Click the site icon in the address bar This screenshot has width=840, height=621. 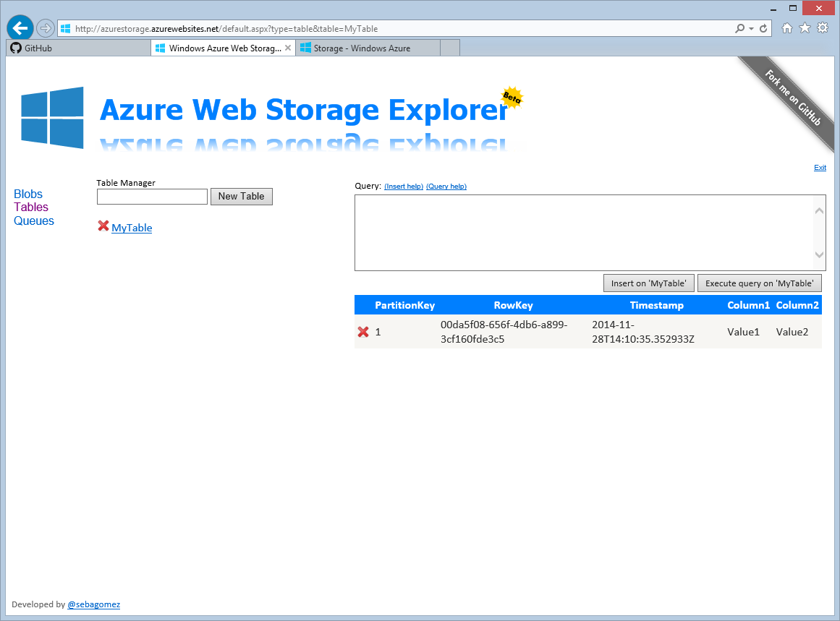[65, 28]
